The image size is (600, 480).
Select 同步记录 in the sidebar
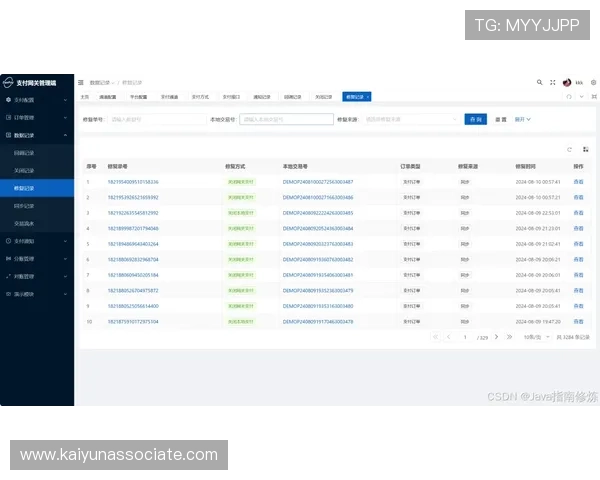tap(25, 205)
